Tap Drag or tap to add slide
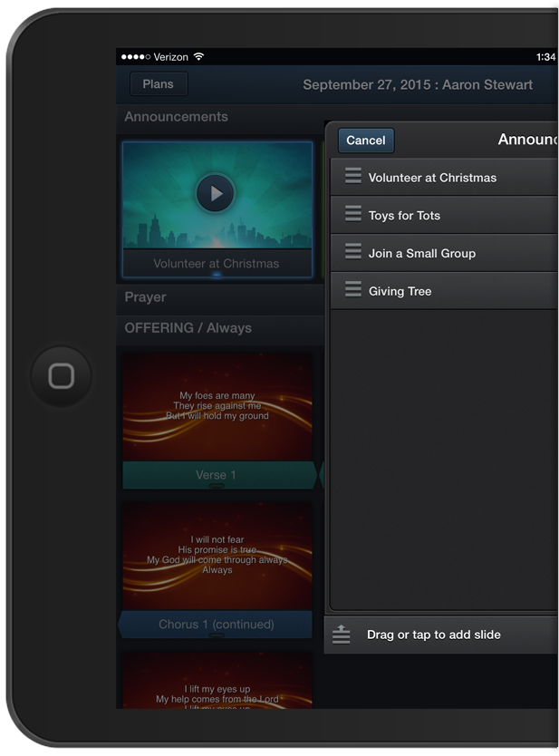This screenshot has height=756, width=559. 433,635
